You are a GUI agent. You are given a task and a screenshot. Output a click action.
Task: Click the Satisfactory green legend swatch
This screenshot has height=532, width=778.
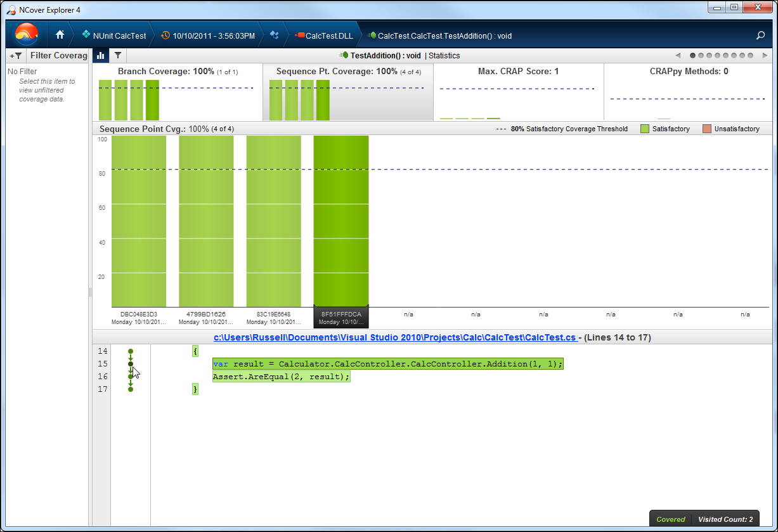click(644, 129)
